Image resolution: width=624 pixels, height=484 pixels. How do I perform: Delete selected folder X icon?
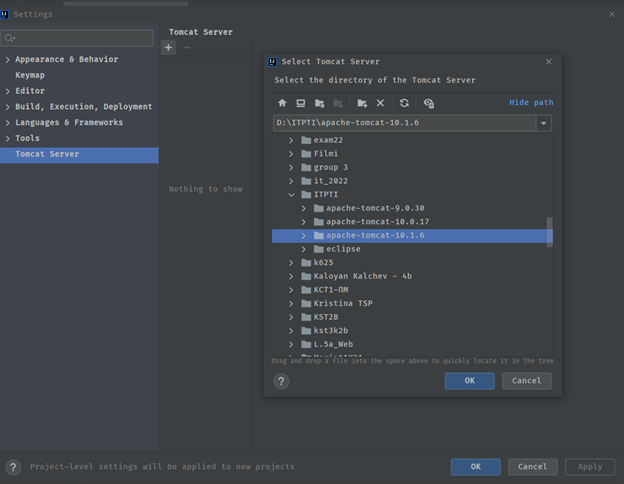pyautogui.click(x=380, y=103)
